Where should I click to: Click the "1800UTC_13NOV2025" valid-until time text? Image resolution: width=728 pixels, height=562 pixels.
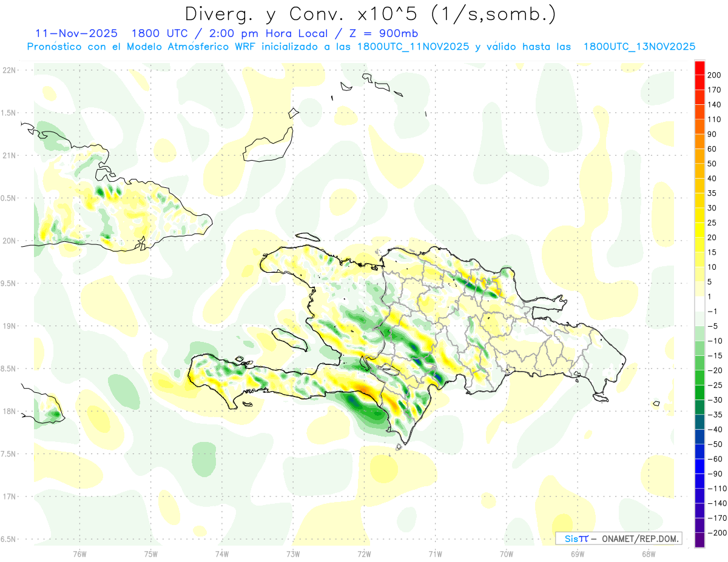tap(639, 47)
